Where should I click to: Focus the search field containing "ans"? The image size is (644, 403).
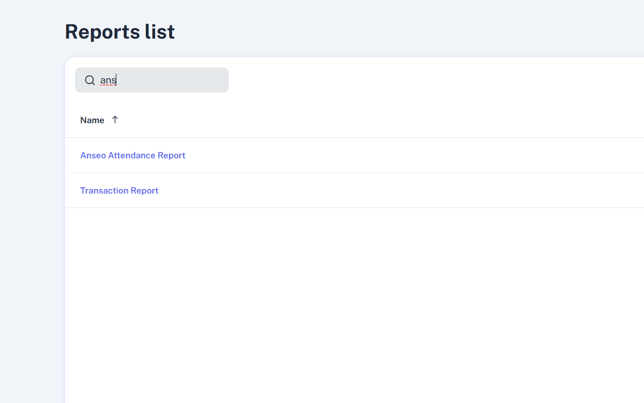click(x=160, y=80)
